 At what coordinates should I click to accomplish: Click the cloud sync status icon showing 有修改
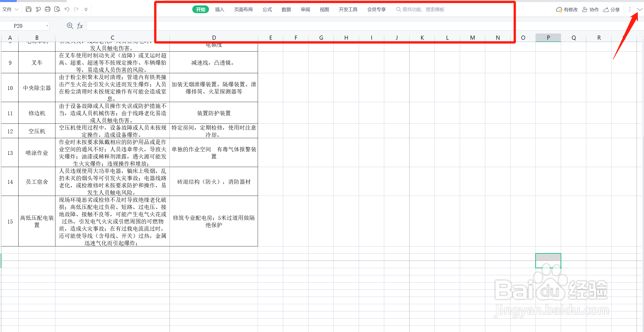(567, 9)
